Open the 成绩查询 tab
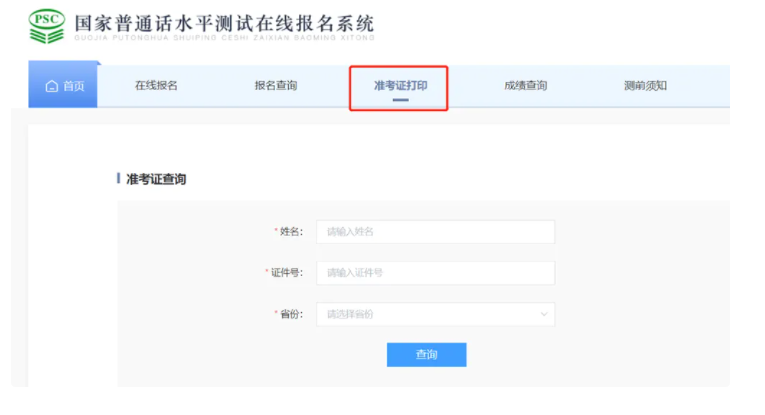Viewport: 765px width, 415px height. coord(526,86)
